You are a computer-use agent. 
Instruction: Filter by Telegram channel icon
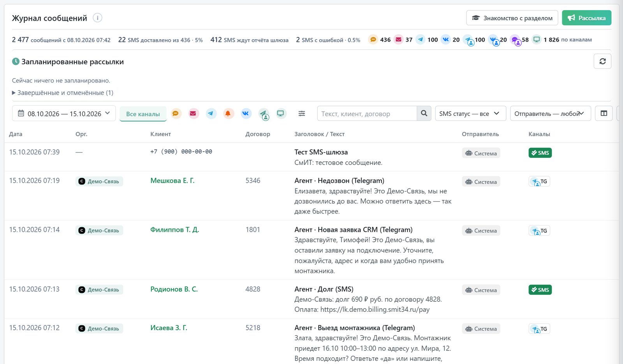(x=211, y=114)
